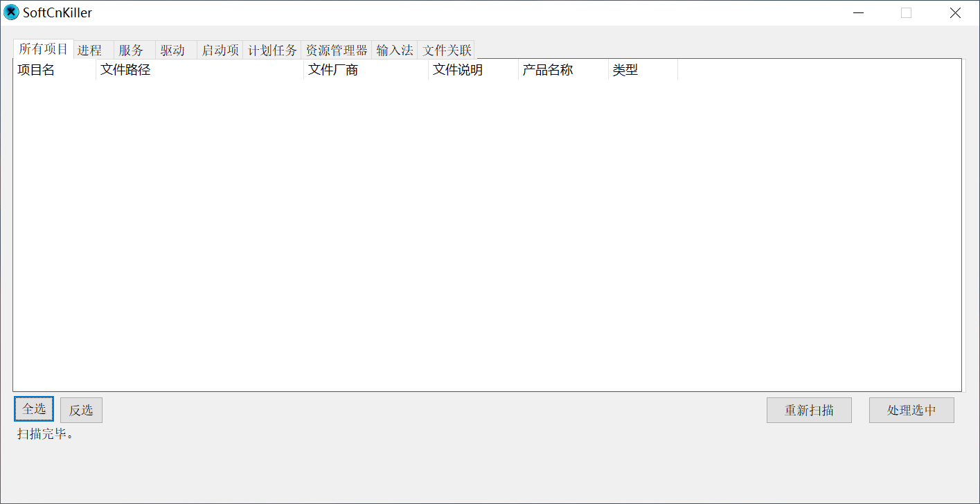The image size is (980, 504).
Task: Open the 输入法 tab
Action: tap(395, 51)
